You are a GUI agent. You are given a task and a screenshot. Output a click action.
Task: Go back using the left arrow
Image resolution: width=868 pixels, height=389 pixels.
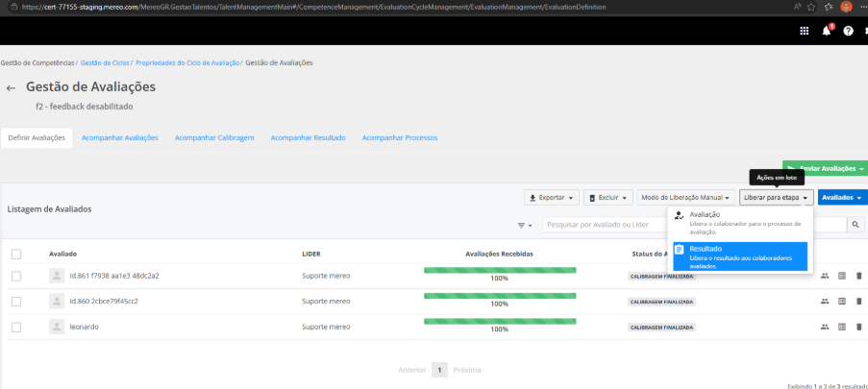(x=11, y=88)
